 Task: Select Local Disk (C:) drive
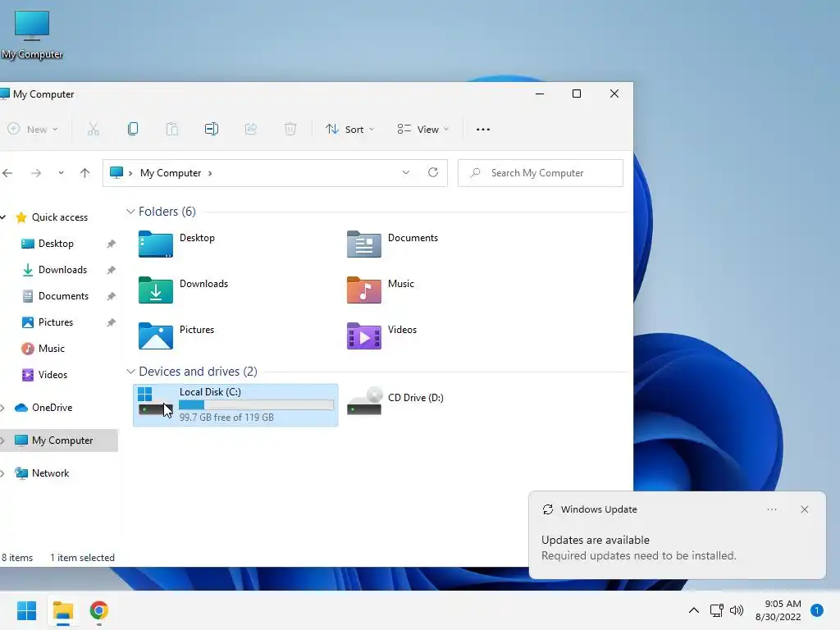[235, 405]
